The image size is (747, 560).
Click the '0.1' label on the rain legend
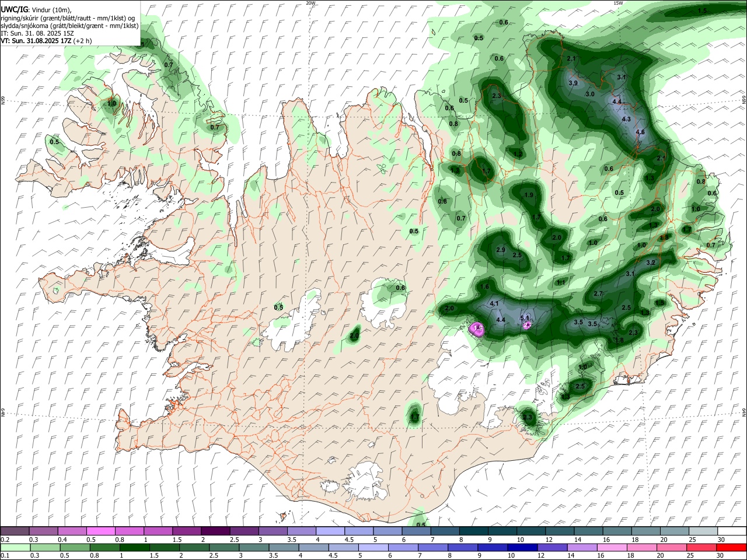(4, 556)
